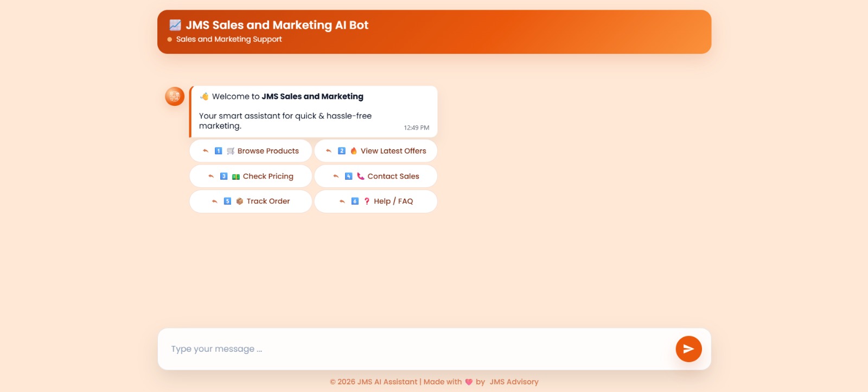This screenshot has width=868, height=392.
Task: Click the number 1 badge on Browse Products
Action: tap(218, 151)
